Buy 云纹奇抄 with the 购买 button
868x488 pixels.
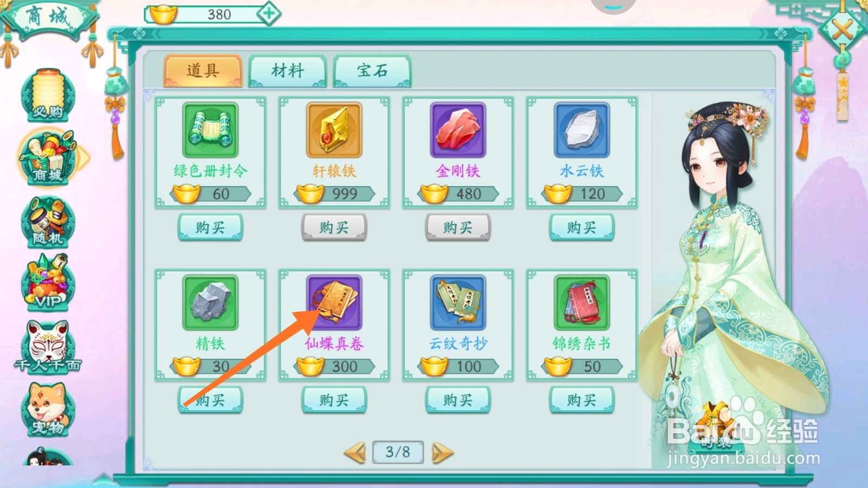click(x=458, y=400)
